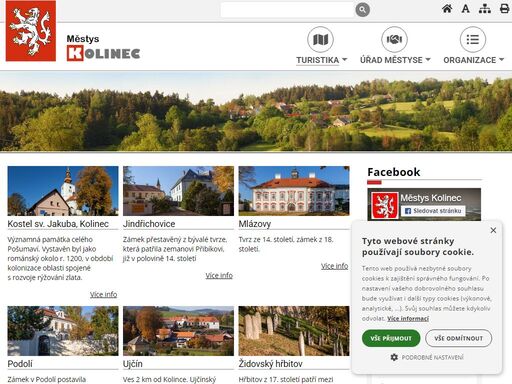The height and width of the screenshot is (384, 512).
Task: Print the page using printer icon
Action: 505,9
